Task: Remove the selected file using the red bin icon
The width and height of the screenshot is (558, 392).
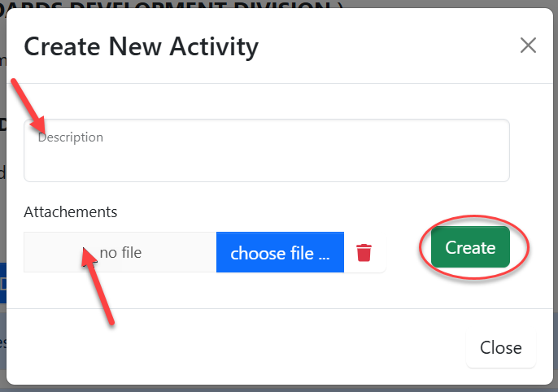Action: click(364, 253)
